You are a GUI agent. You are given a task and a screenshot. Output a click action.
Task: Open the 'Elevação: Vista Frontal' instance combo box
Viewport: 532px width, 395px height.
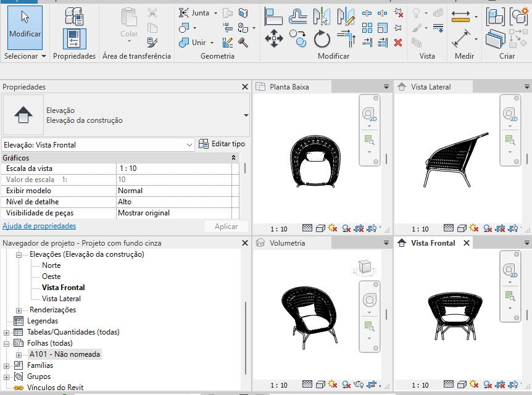[x=98, y=145]
